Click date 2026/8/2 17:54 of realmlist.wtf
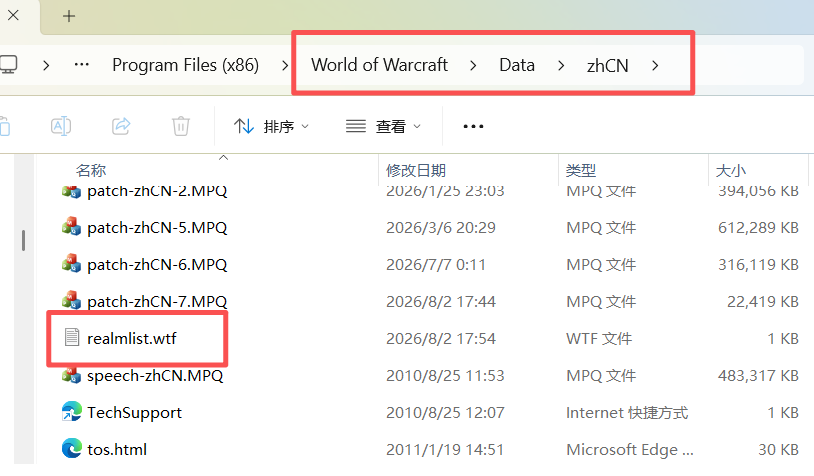This screenshot has width=814, height=476. click(x=440, y=338)
